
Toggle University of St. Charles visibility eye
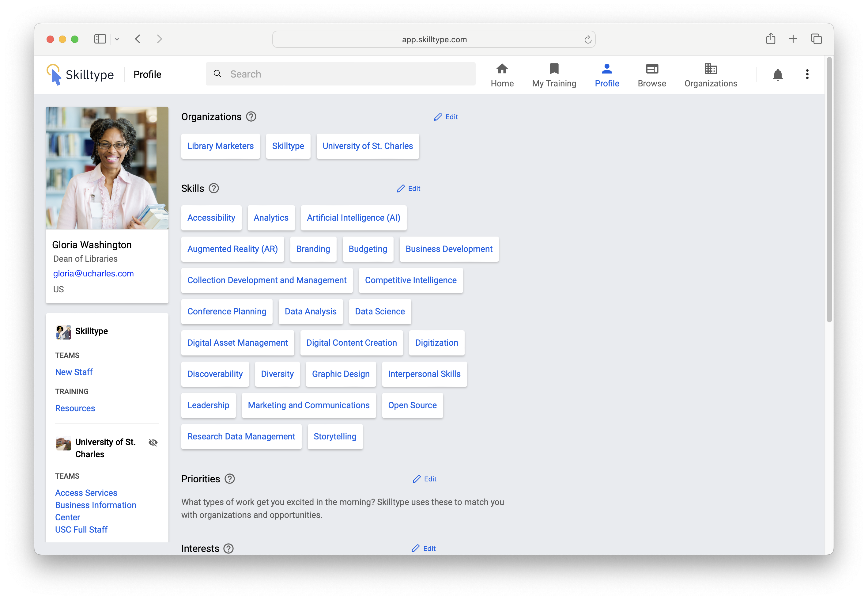point(153,442)
